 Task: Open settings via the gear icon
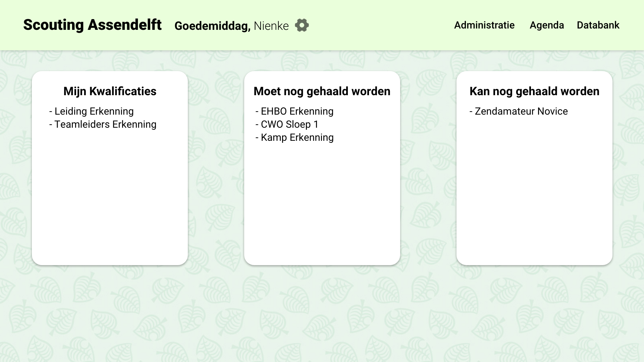click(302, 25)
